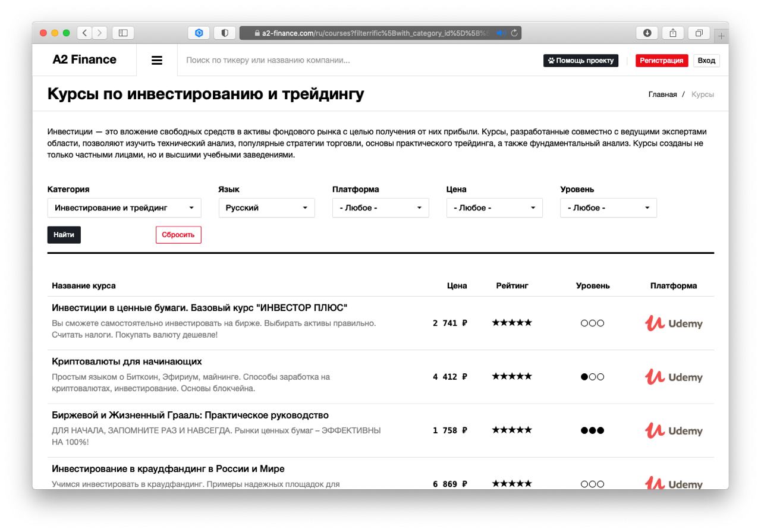Click the A2 Finance logo
This screenshot has height=532, width=761.
pos(84,59)
